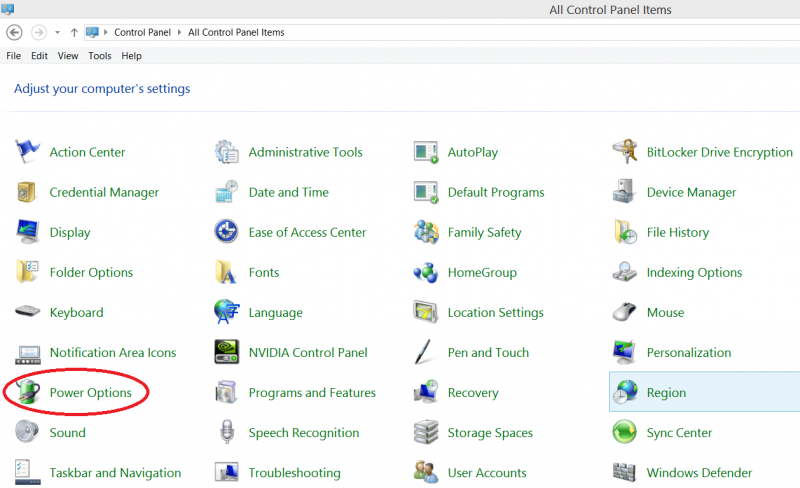
Task: Click the Location Settings icon
Action: pos(426,312)
